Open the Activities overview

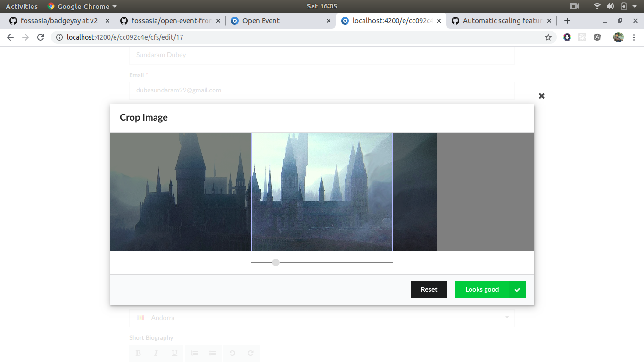point(22,6)
